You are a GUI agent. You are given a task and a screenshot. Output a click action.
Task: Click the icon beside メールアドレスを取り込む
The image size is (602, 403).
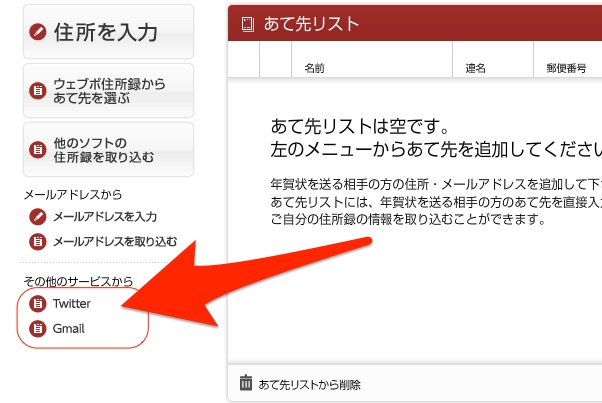click(x=38, y=242)
